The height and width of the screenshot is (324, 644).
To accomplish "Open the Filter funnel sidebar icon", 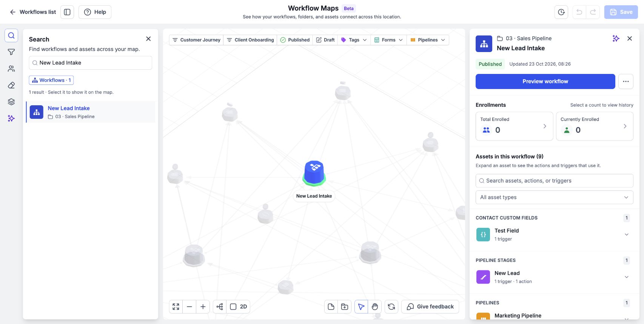I will coord(11,52).
